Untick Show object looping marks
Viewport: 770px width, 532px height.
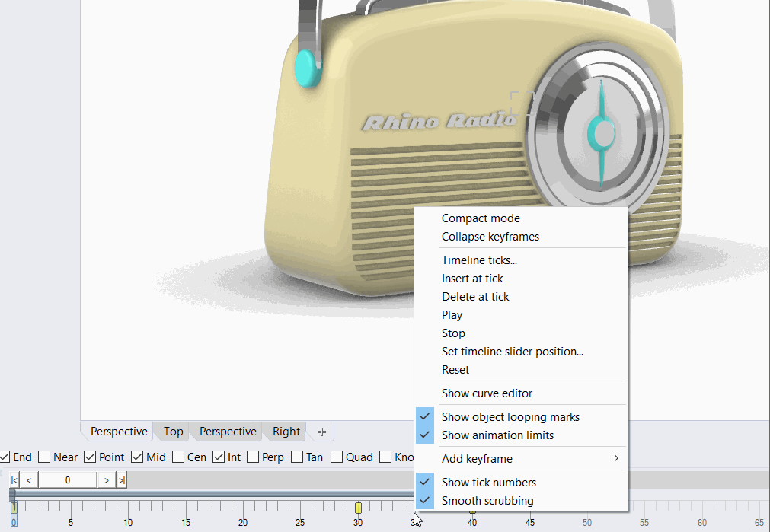click(x=521, y=416)
